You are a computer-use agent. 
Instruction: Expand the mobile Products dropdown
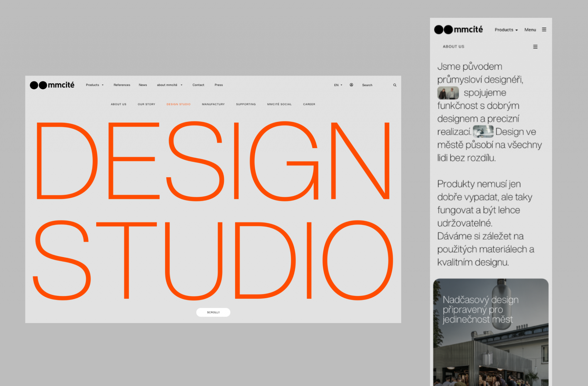[x=506, y=30]
